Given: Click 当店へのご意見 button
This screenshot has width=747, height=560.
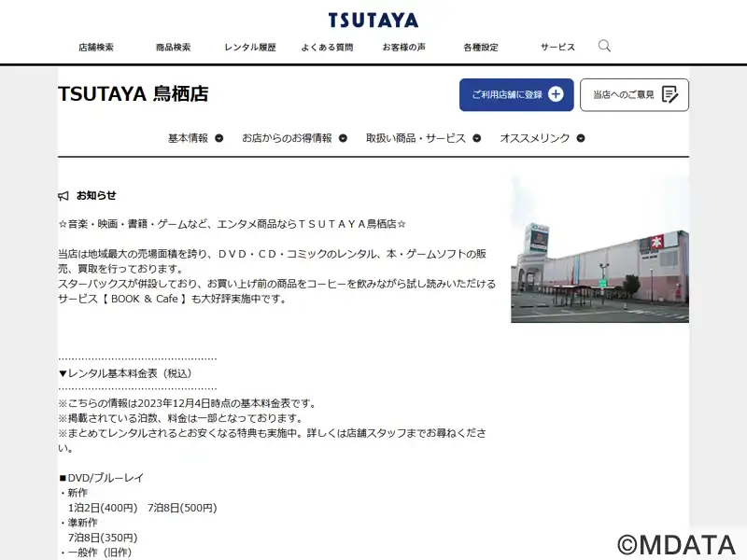Looking at the screenshot, I should [634, 95].
